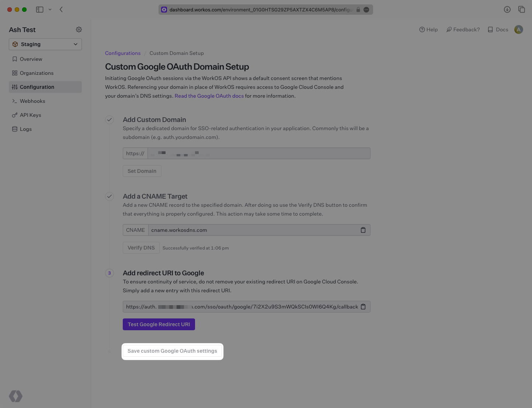Expand the Staging environment dropdown
This screenshot has width=532, height=408.
tap(45, 44)
